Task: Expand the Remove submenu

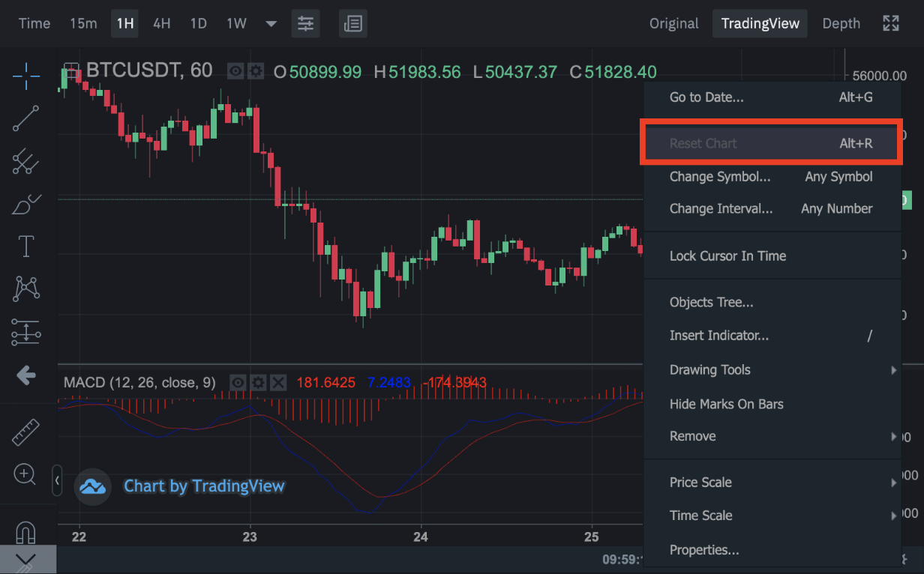Action: click(x=772, y=436)
